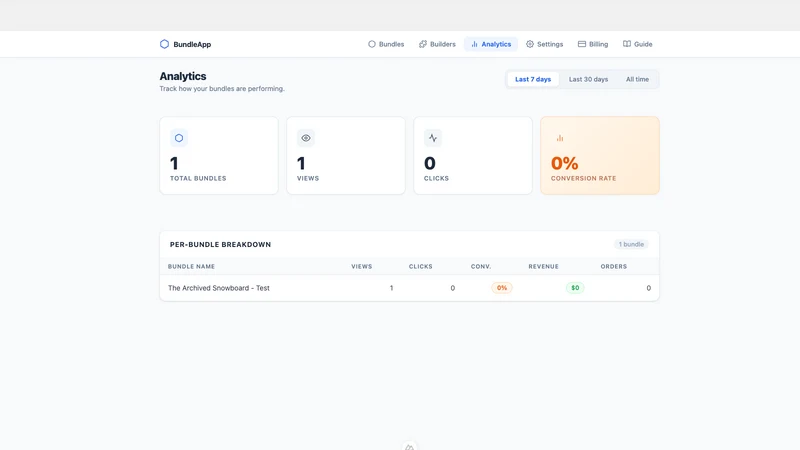
Task: Click the Views stat card label
Action: [x=308, y=179]
